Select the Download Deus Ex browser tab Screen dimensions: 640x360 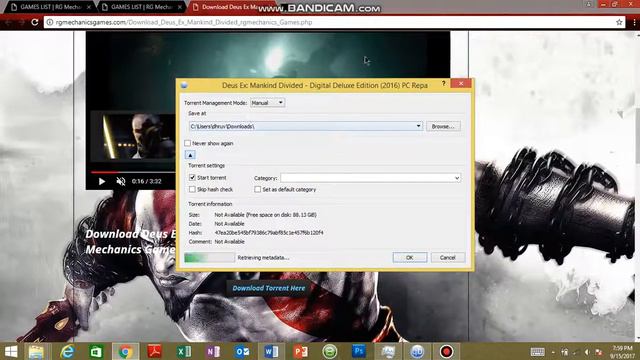click(229, 7)
